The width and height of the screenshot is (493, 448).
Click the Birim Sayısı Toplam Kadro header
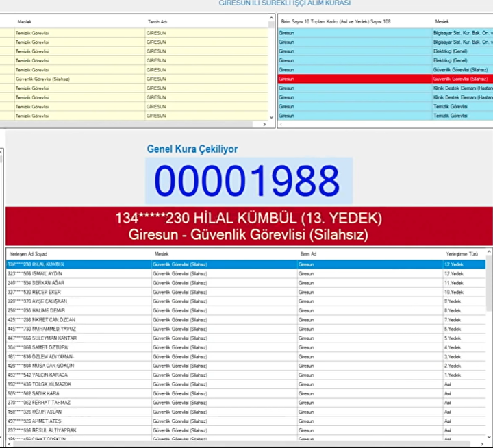tap(336, 22)
